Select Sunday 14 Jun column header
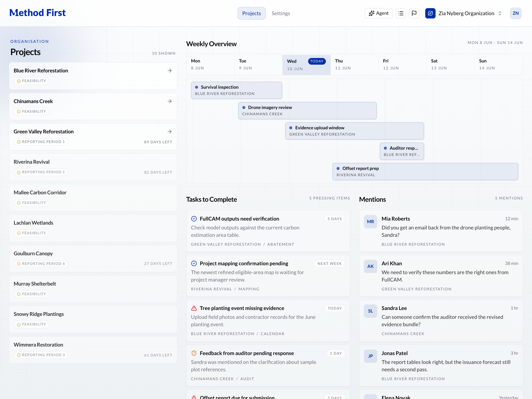 click(498, 65)
